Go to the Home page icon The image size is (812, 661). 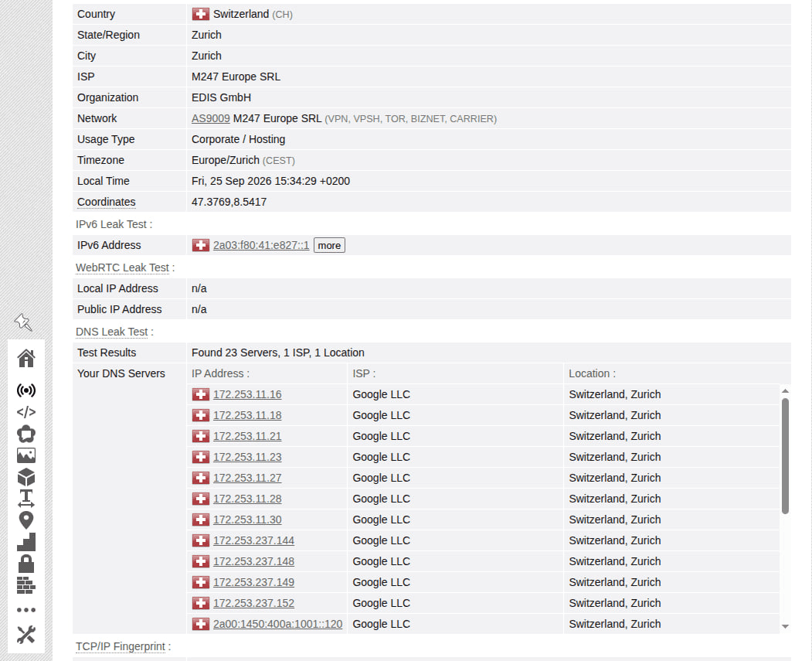(x=26, y=358)
